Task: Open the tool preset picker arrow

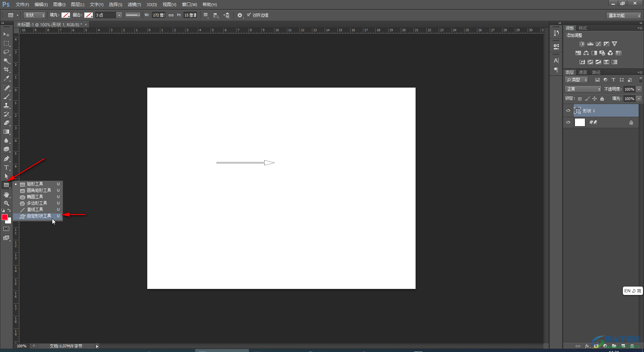Action: tap(17, 15)
